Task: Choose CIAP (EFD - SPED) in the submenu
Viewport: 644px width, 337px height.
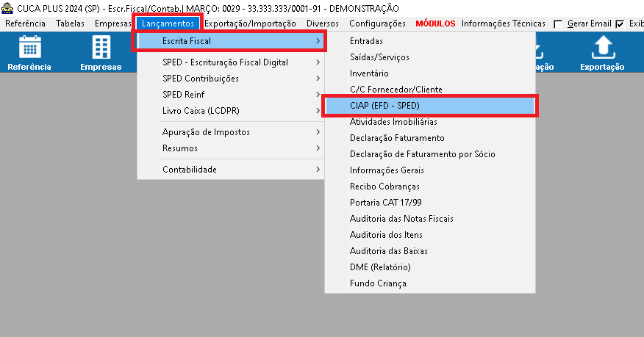Action: tap(430, 106)
